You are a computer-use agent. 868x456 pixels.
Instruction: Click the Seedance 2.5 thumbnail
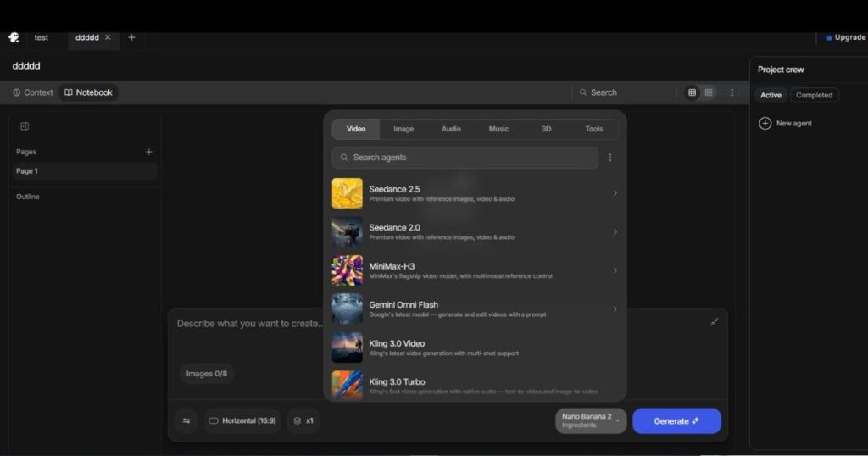pyautogui.click(x=347, y=193)
